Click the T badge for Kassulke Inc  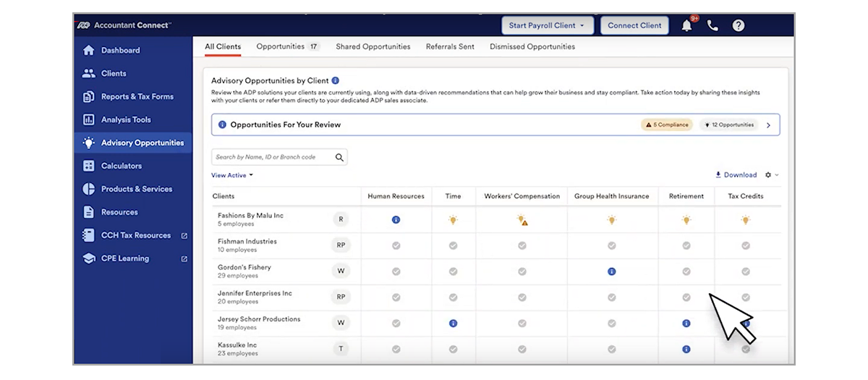pyautogui.click(x=341, y=349)
